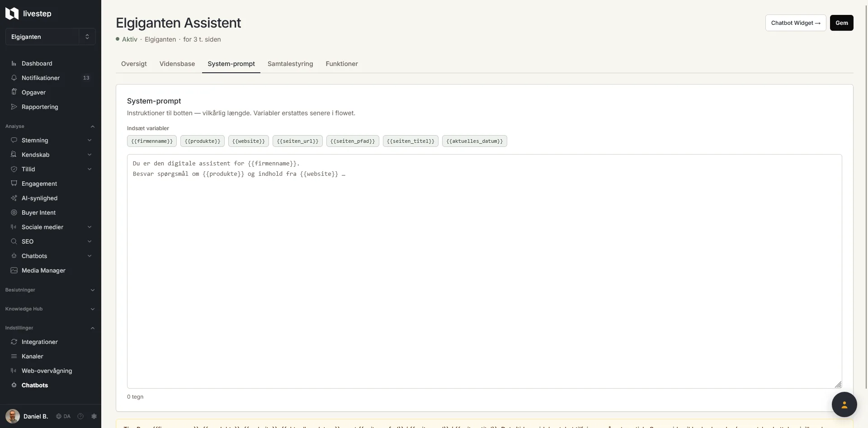Expand the Tillid submenu
This screenshot has width=868, height=428.
pyautogui.click(x=90, y=169)
